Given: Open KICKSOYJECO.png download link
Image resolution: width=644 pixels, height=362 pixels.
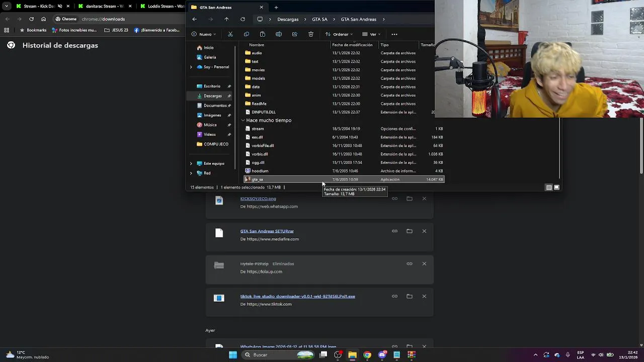Looking at the screenshot, I should tap(258, 199).
